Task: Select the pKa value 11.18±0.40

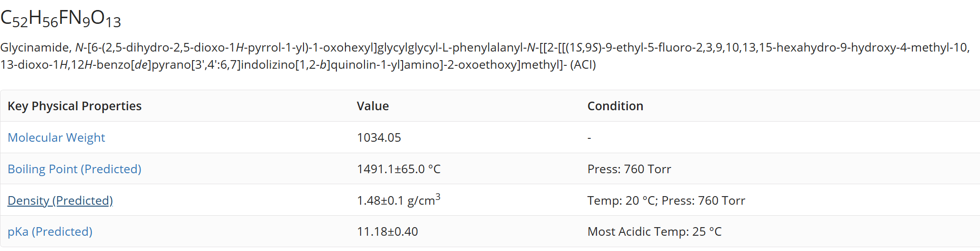Action: coord(387,231)
